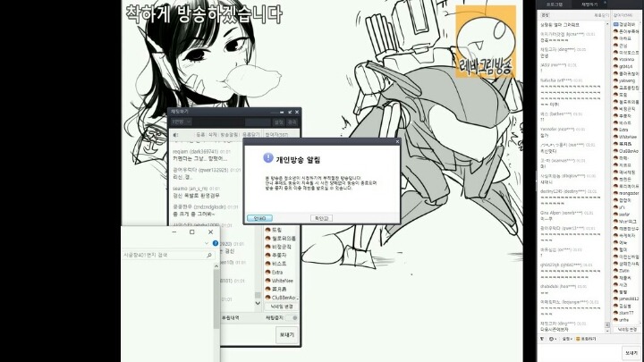Click the destiny1245 chat message in the right panel
The width and height of the screenshot is (644, 362).
point(571,197)
